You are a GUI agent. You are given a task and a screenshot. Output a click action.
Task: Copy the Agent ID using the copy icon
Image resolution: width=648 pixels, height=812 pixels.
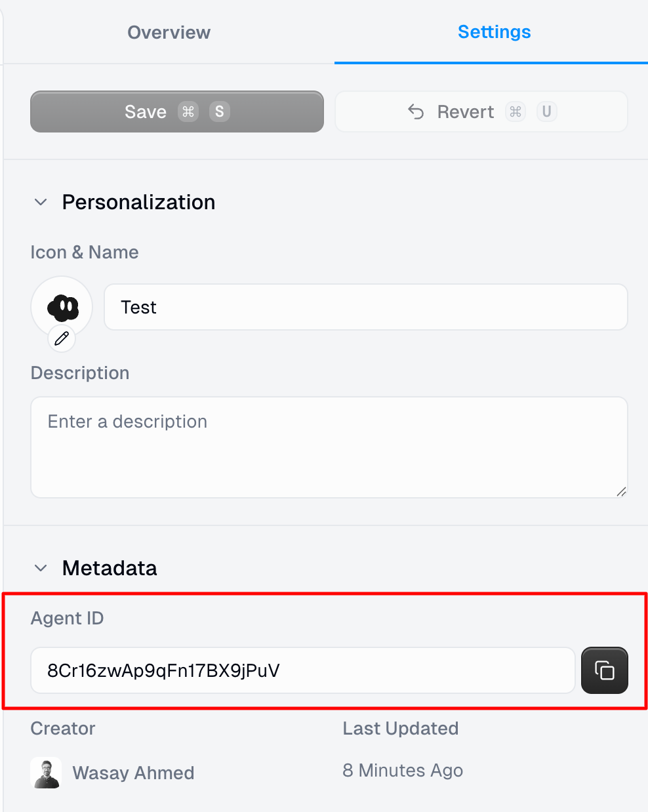coord(604,670)
